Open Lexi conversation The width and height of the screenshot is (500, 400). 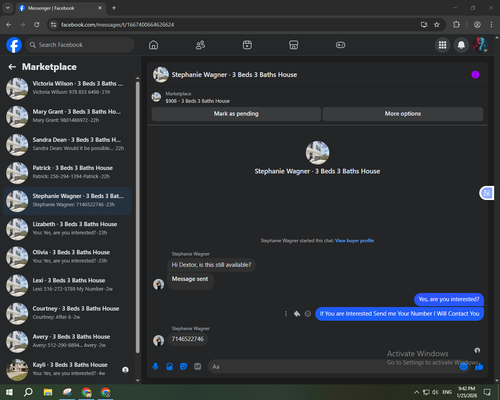tap(67, 285)
